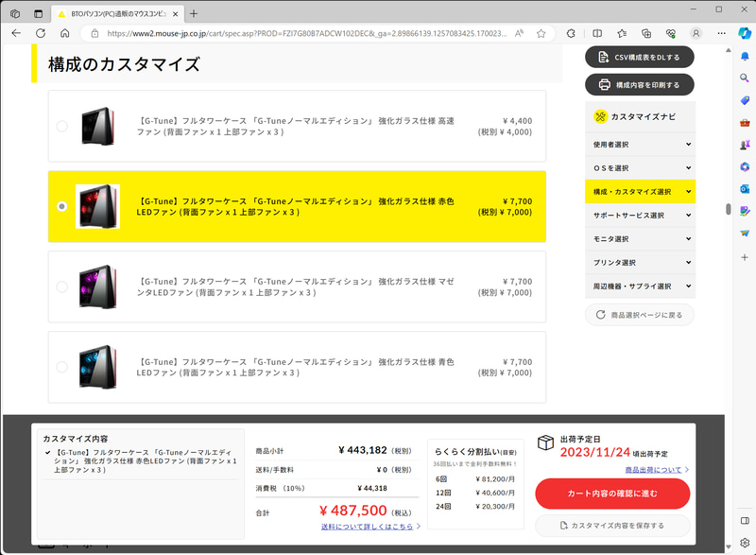Choose the マゼンタLEDファン case option
Image resolution: width=756 pixels, height=555 pixels.
(x=60, y=286)
